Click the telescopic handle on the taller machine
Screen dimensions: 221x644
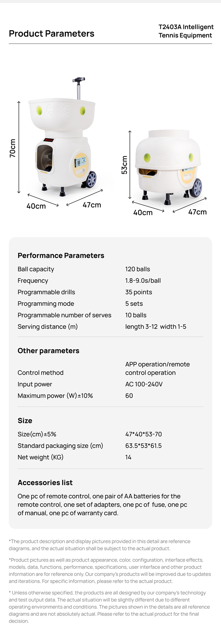point(79,88)
